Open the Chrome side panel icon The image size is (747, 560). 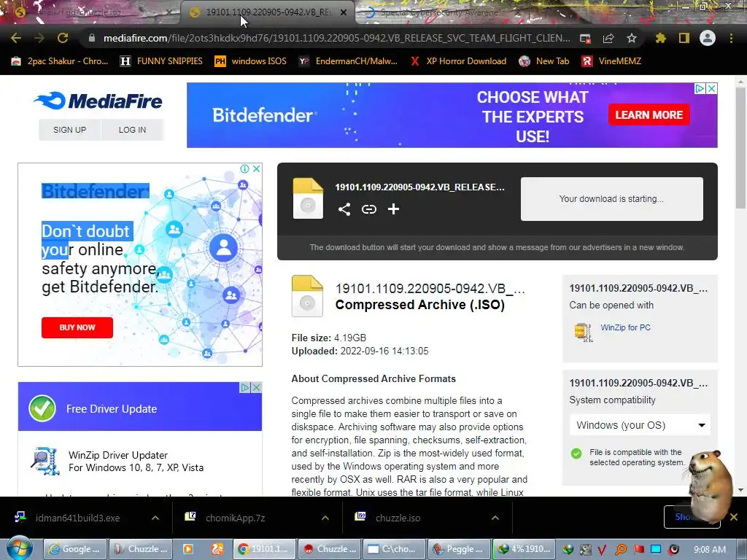click(x=684, y=38)
